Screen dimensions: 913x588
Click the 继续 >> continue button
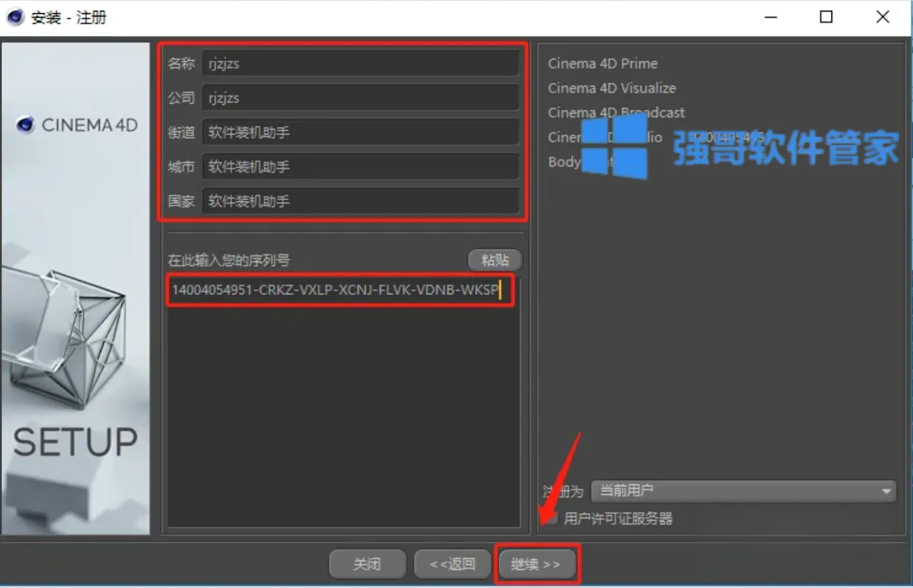tap(536, 564)
